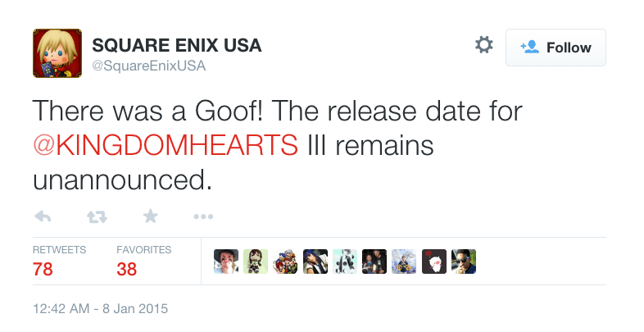The width and height of the screenshot is (644, 332).
Task: Click the SQUARE ENIX USA display name
Action: (176, 45)
